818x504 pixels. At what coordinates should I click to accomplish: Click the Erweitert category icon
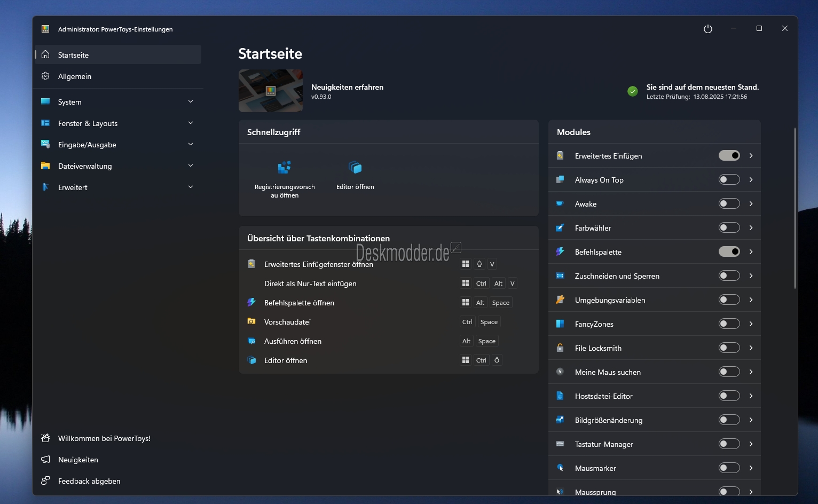point(45,187)
